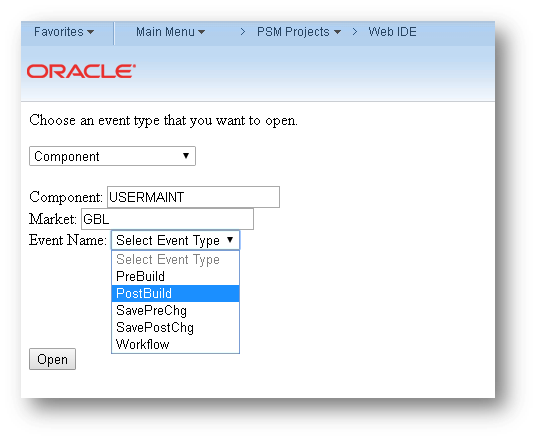The width and height of the screenshot is (537, 440).
Task: Expand the PSM Projects breadcrumb menu
Action: pos(299,32)
